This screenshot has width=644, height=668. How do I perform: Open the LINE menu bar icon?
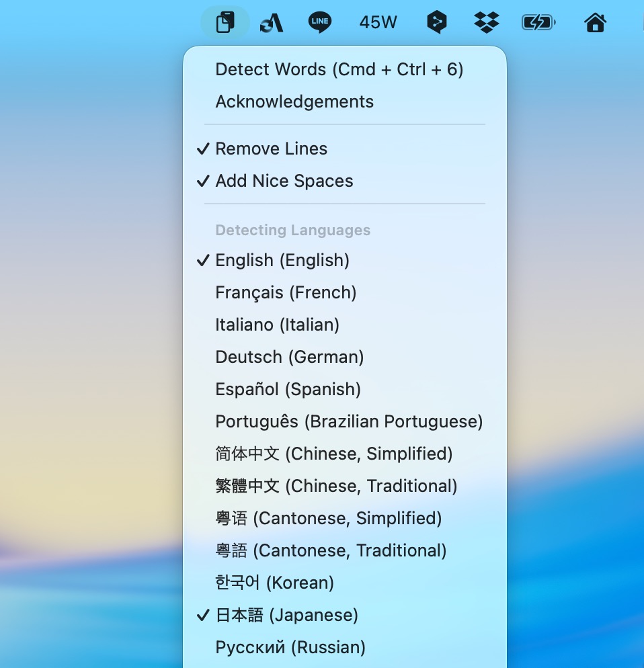tap(320, 23)
